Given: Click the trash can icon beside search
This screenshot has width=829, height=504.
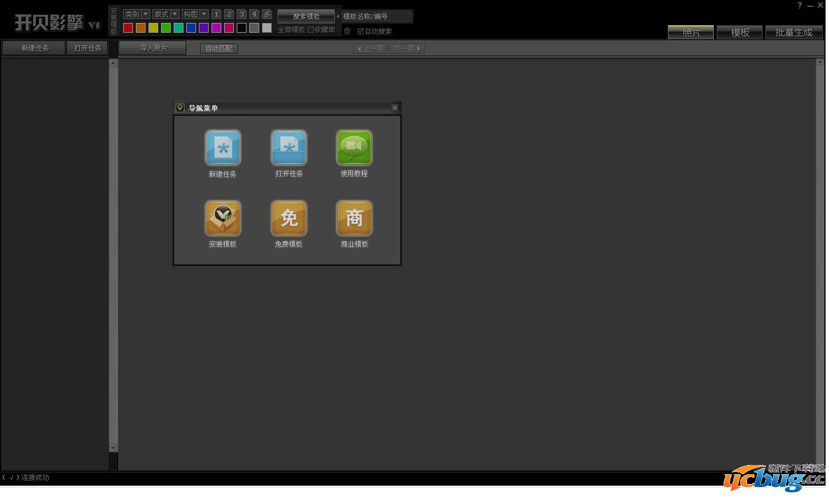Looking at the screenshot, I should point(347,31).
